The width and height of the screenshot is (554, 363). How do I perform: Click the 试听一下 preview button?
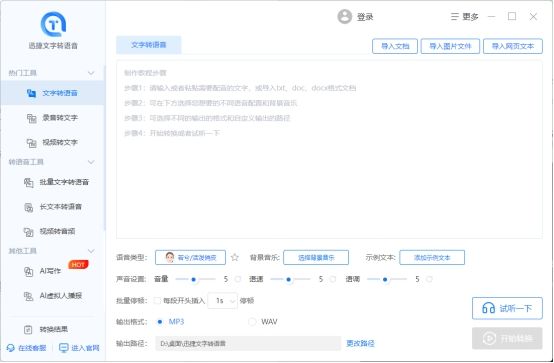[x=507, y=308]
